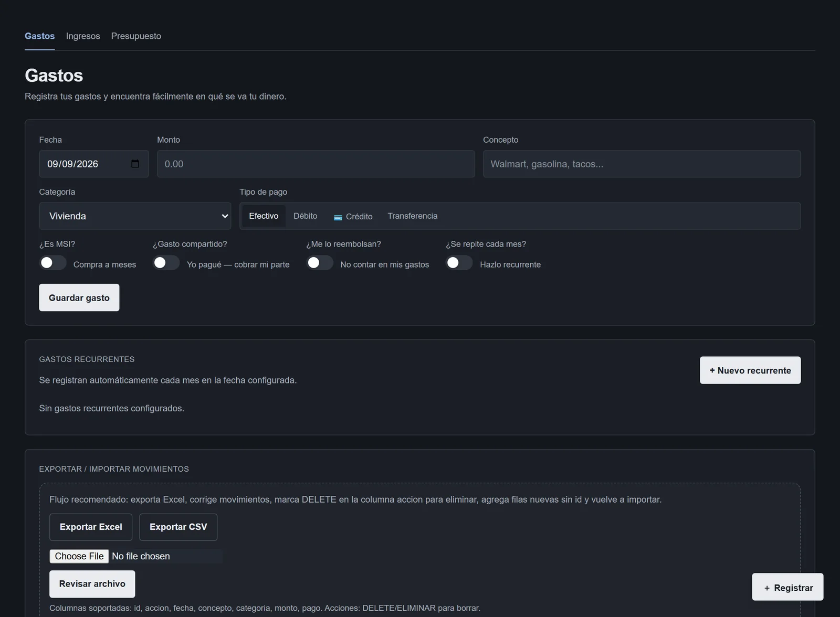Click the text Sin gastos recurrentes configurados.
Viewport: 840px width, 617px height.
pyautogui.click(x=112, y=408)
